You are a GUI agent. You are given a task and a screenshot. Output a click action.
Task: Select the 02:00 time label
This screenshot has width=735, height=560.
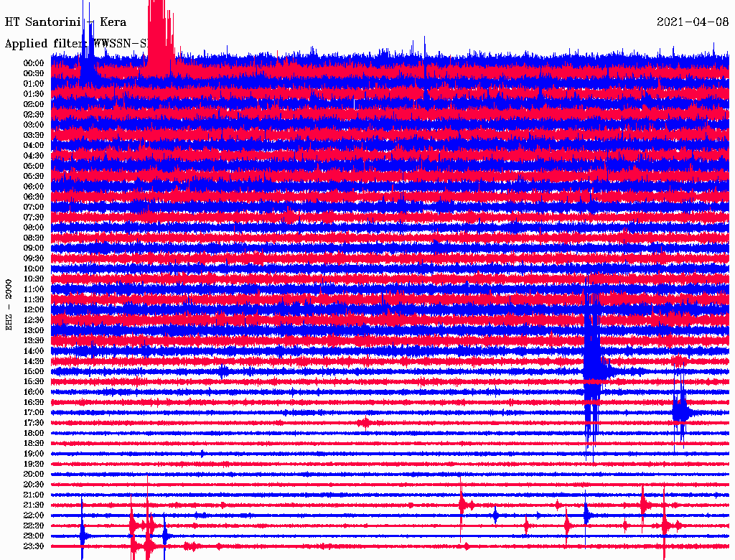click(34, 105)
